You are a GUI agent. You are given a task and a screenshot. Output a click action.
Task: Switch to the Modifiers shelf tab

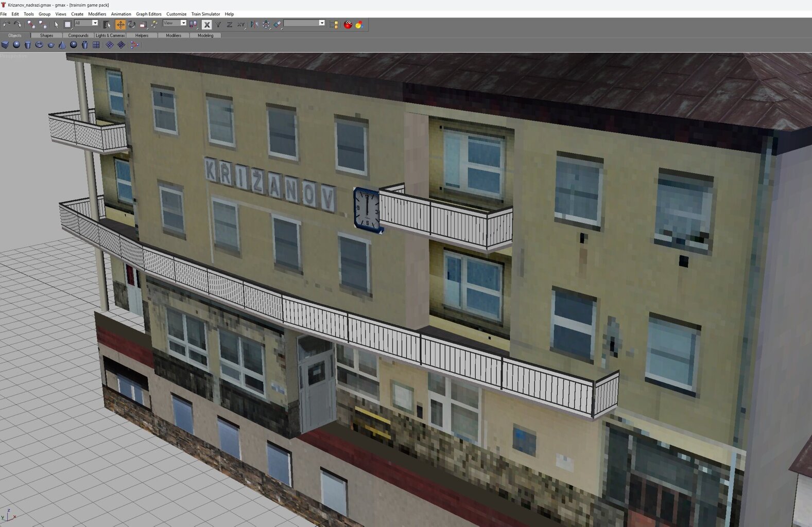click(x=174, y=36)
